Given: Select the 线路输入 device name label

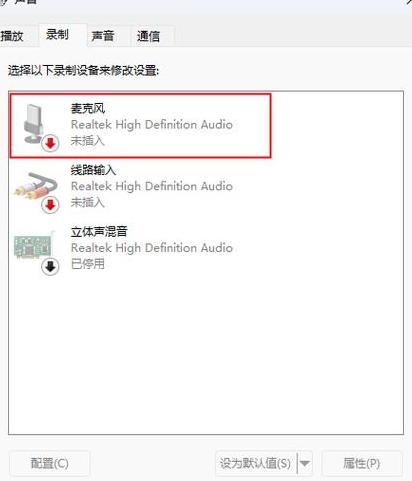Looking at the screenshot, I should 94,170.
